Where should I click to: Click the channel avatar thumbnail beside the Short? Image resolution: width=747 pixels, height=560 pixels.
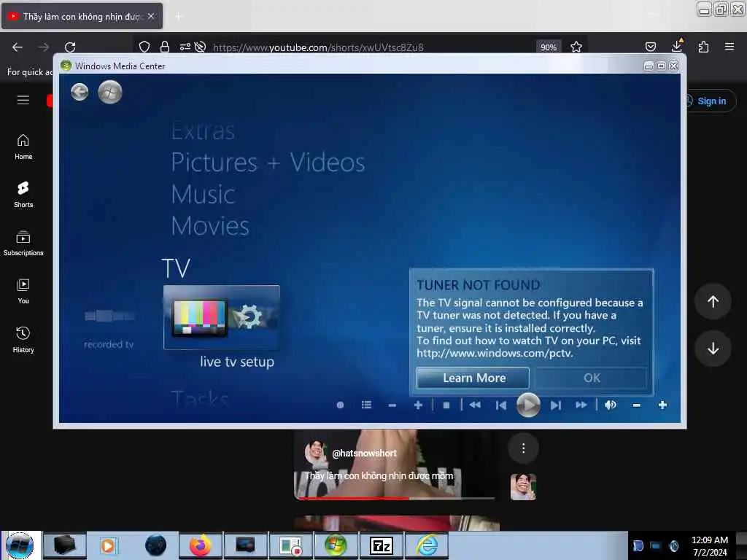point(523,486)
